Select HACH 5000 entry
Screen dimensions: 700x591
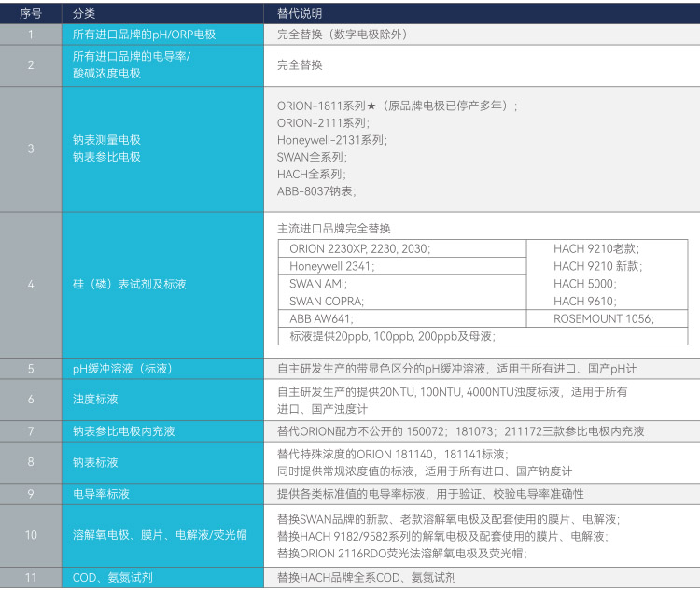[585, 284]
